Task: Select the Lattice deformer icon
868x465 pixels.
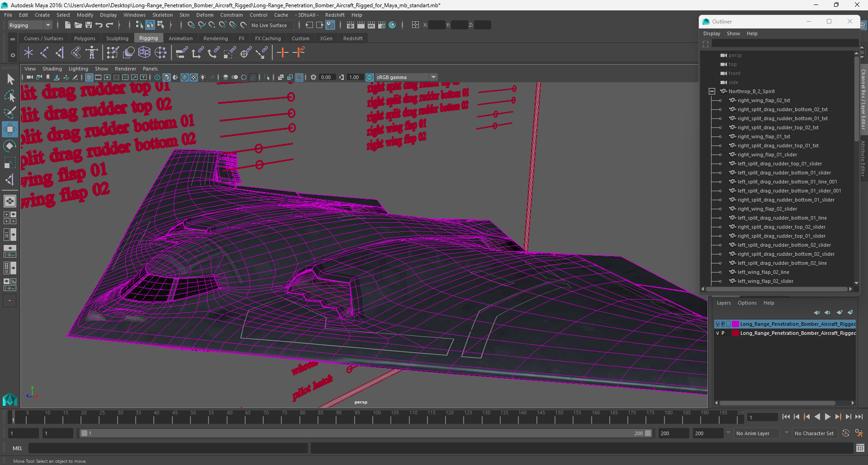Action: click(144, 53)
